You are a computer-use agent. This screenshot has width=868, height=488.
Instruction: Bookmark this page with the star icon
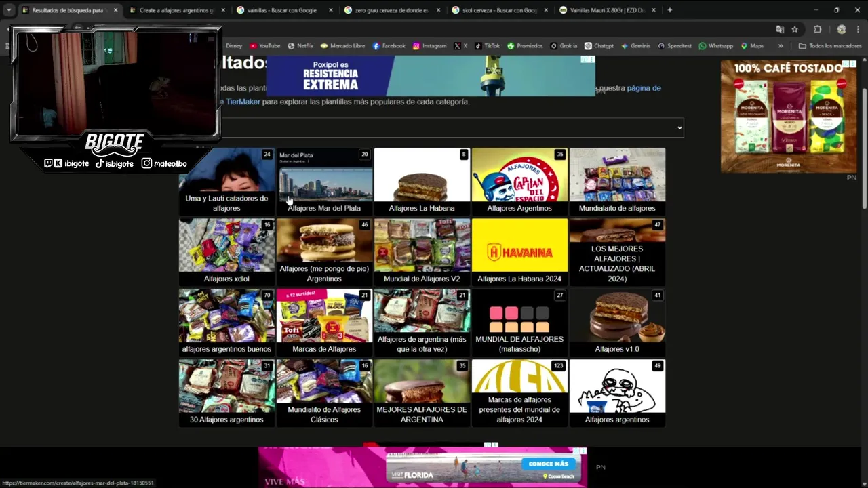pos(795,29)
